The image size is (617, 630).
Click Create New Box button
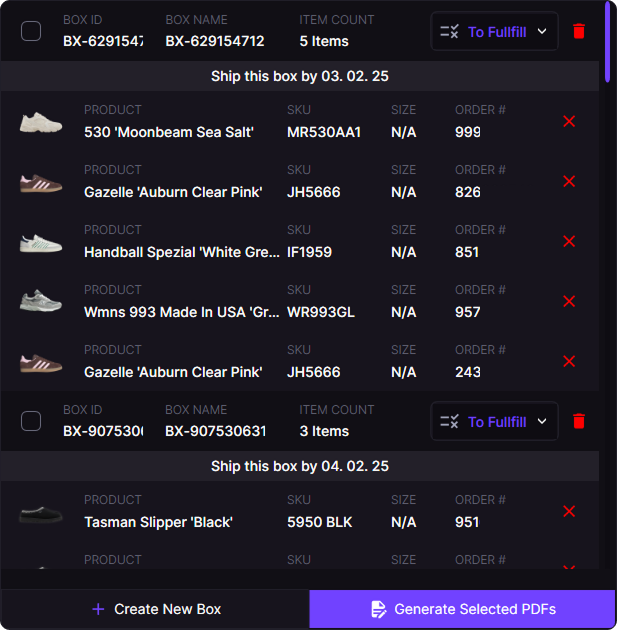[x=155, y=609]
